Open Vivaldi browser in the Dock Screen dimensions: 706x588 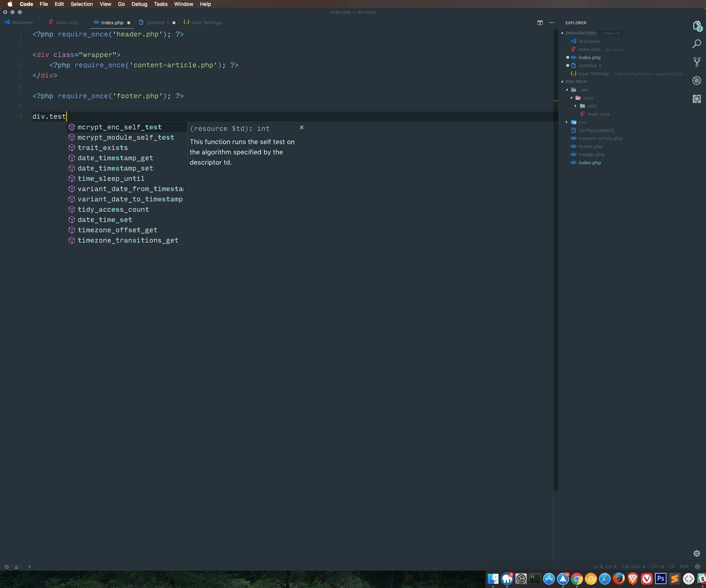(647, 579)
